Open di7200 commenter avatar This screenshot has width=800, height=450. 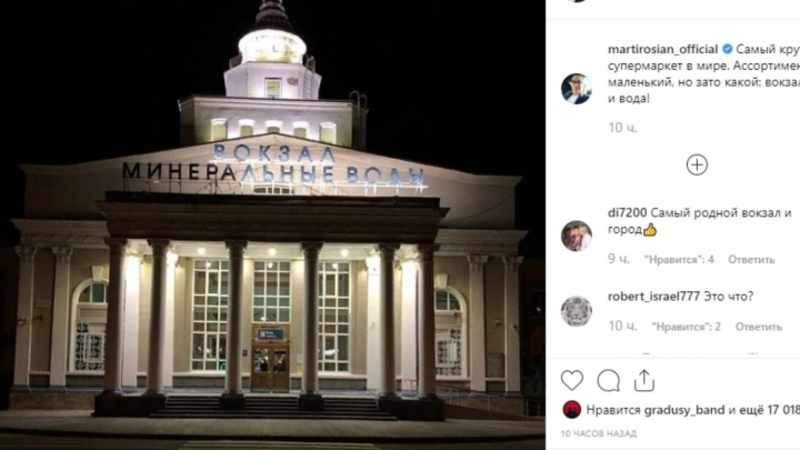point(576,236)
